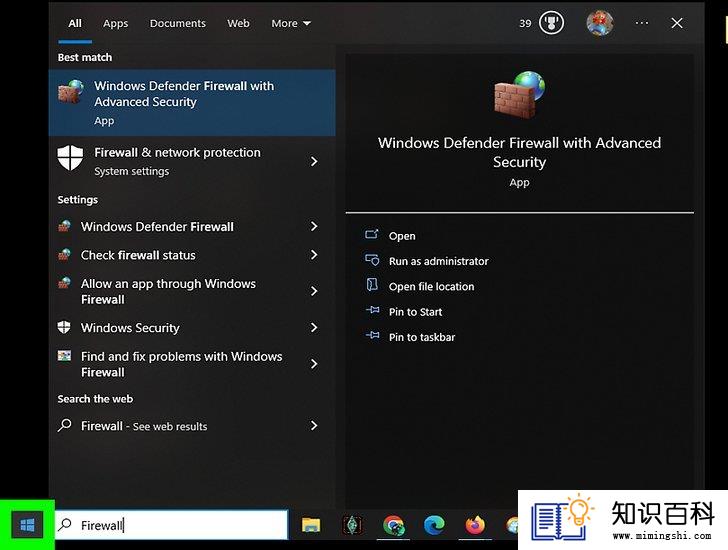Click the magnifier icon in the search box
Screen dimensions: 728x550
tap(65, 524)
